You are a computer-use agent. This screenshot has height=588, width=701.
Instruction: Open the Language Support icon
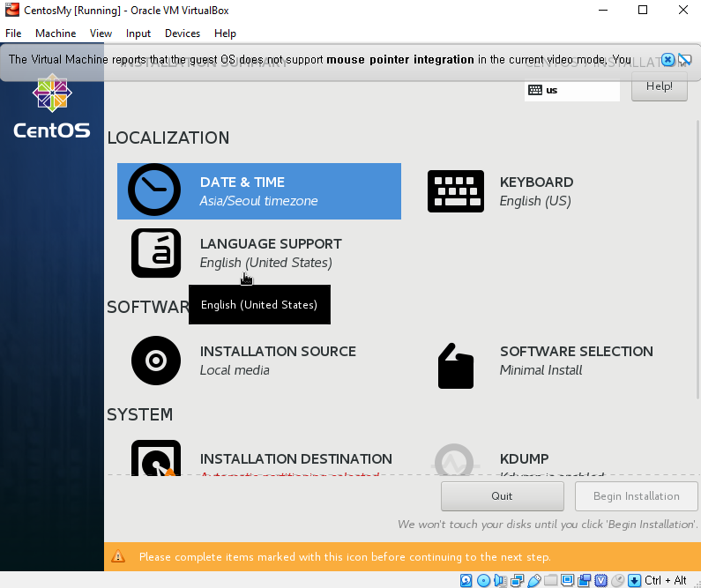pos(156,253)
